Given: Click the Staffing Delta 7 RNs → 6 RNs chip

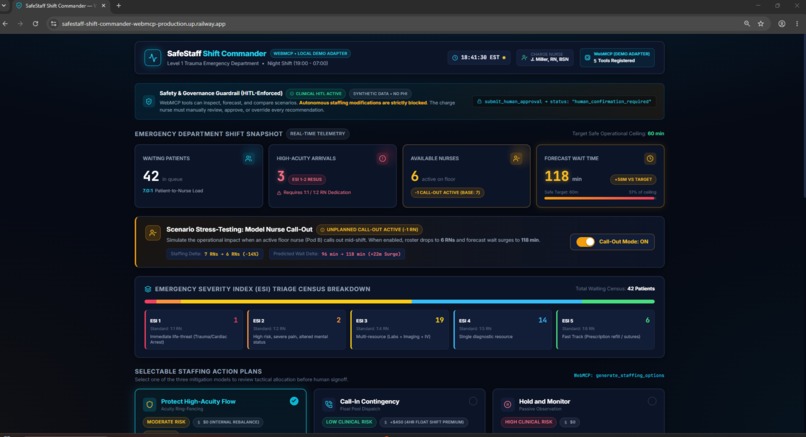Looking at the screenshot, I should [215, 254].
